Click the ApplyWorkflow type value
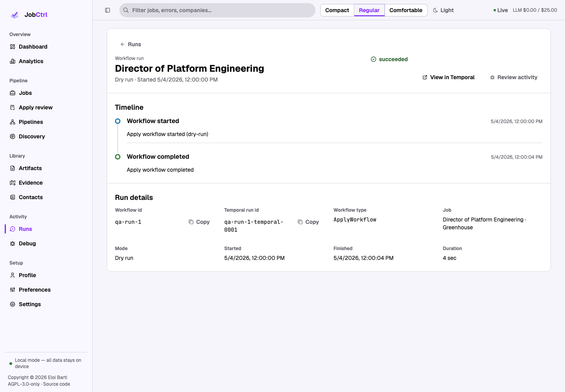Viewport: 565px width, 392px height. click(x=355, y=220)
